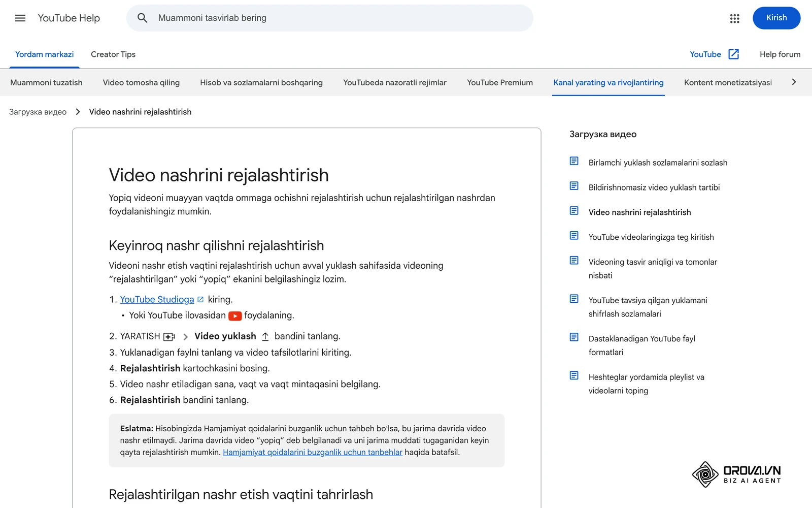Click the red YouTube app icon in step one

coord(235,316)
